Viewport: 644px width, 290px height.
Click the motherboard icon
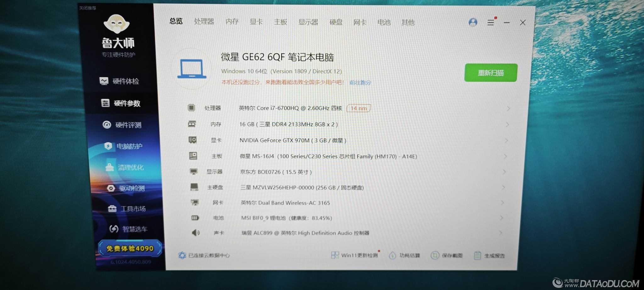(x=193, y=155)
